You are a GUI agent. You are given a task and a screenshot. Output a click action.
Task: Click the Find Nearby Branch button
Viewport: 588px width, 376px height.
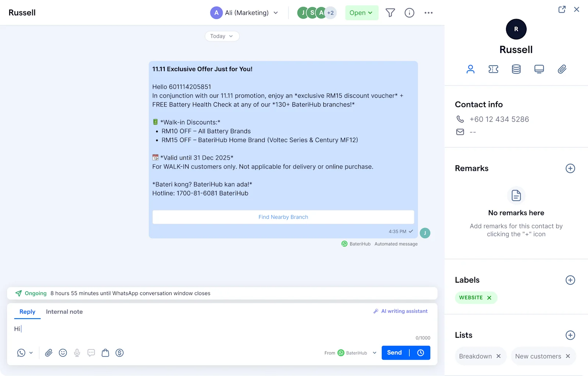click(x=283, y=217)
